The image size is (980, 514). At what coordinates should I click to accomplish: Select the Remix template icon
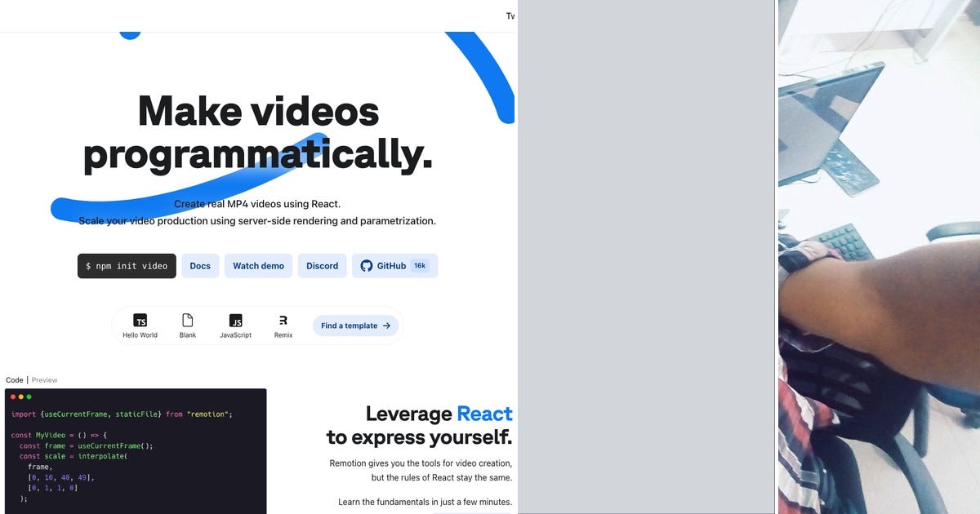[283, 321]
